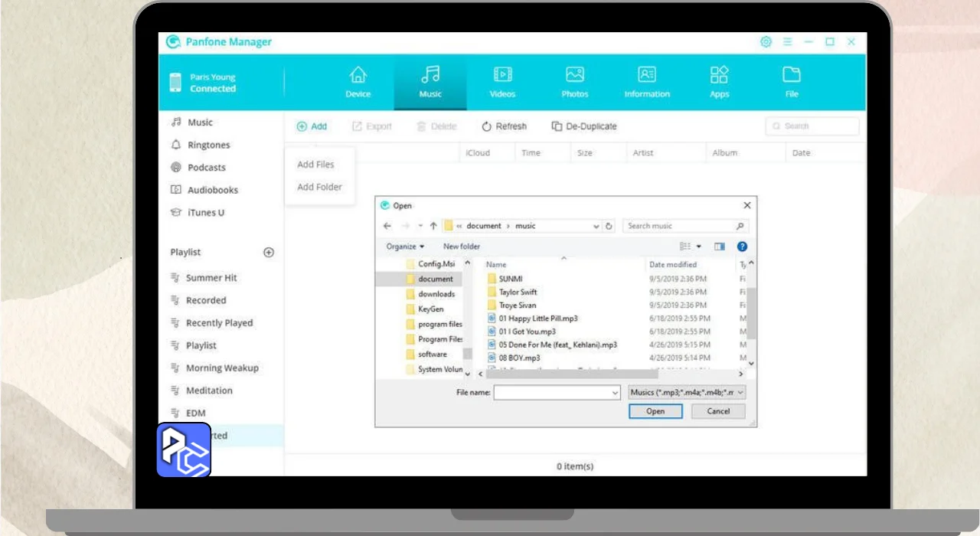Click the settings gear in title bar
This screenshot has height=536, width=980.
[x=766, y=42]
